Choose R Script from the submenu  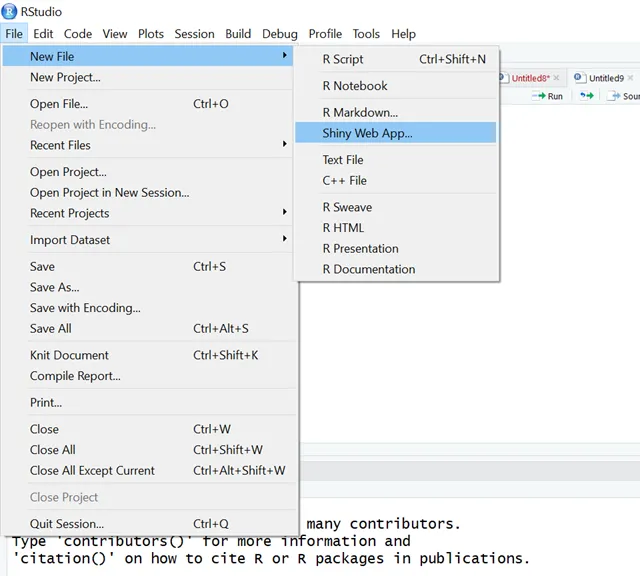point(396,59)
